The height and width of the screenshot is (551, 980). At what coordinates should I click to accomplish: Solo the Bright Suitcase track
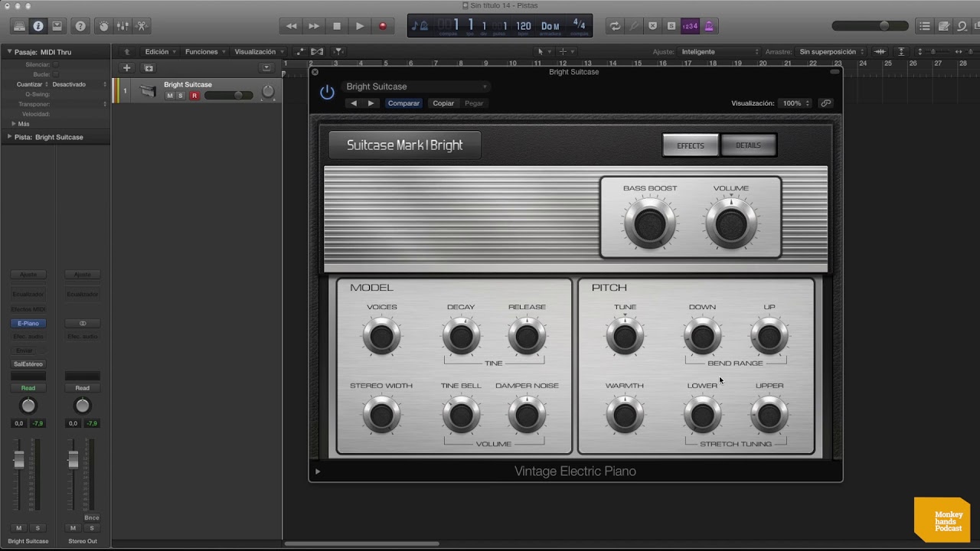[x=181, y=96]
